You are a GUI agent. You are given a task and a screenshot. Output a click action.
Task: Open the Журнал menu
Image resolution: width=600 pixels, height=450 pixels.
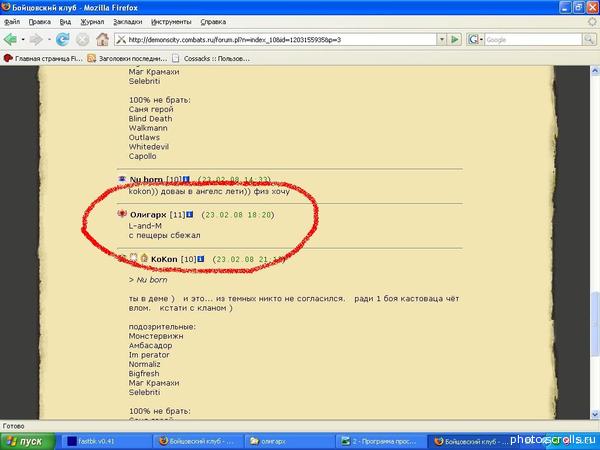(x=92, y=22)
